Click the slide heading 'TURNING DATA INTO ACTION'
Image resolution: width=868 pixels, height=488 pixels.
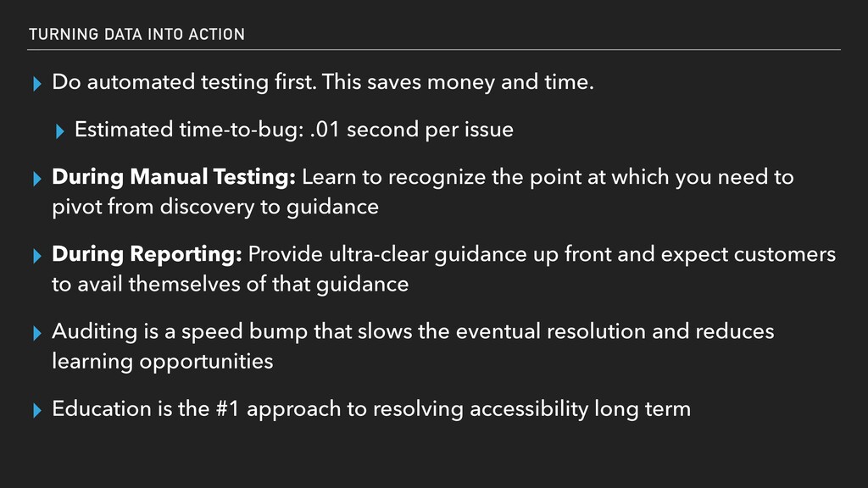(x=136, y=34)
